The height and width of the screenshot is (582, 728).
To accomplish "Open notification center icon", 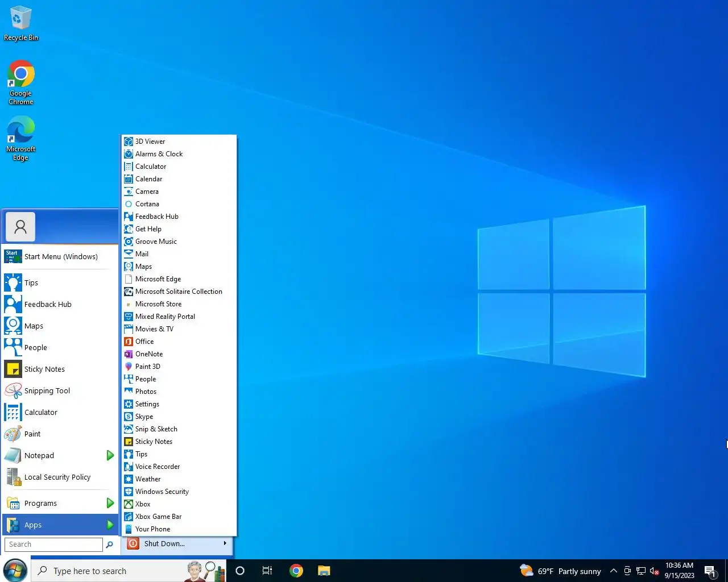I will click(710, 571).
